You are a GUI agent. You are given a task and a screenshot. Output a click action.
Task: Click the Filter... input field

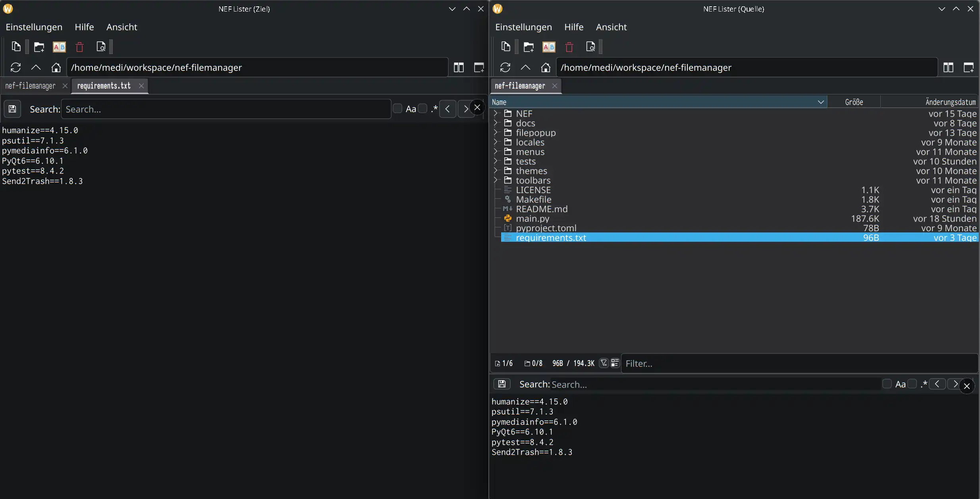798,364
